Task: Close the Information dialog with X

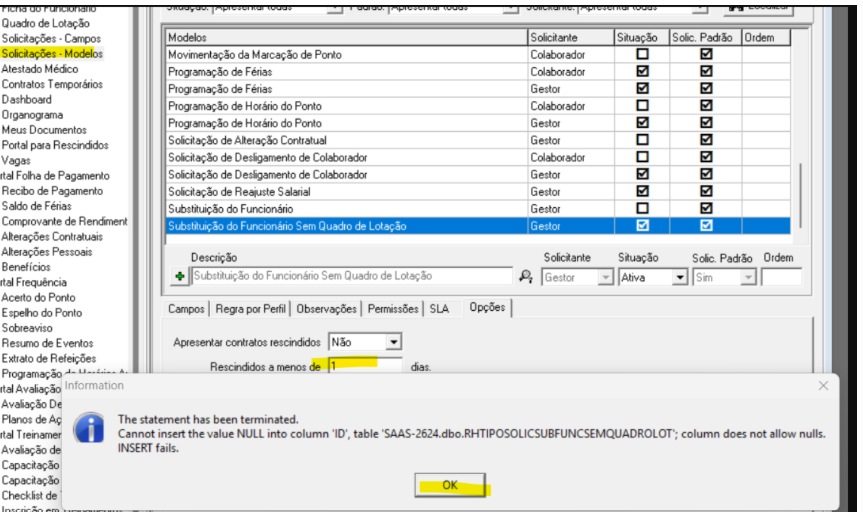Action: (x=823, y=385)
